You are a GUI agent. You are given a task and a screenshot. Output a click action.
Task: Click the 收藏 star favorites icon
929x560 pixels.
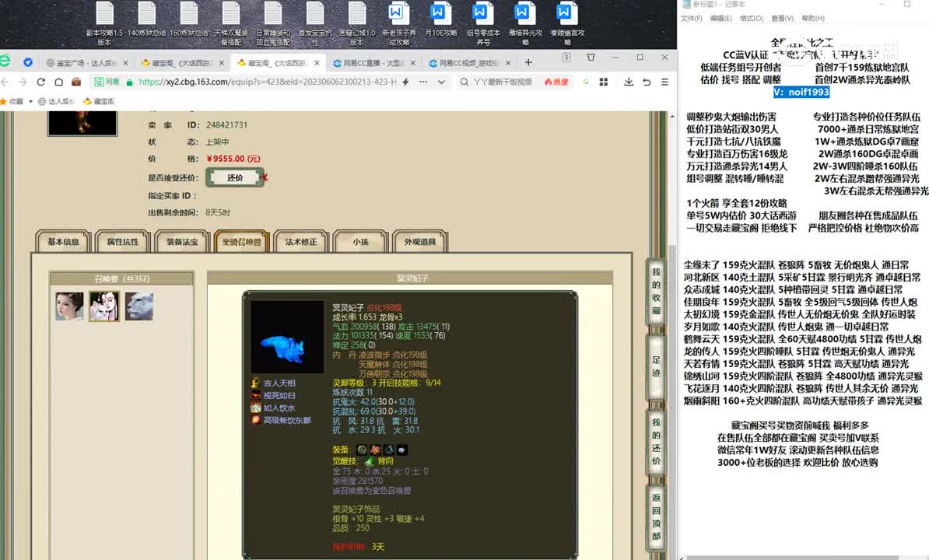point(4,101)
